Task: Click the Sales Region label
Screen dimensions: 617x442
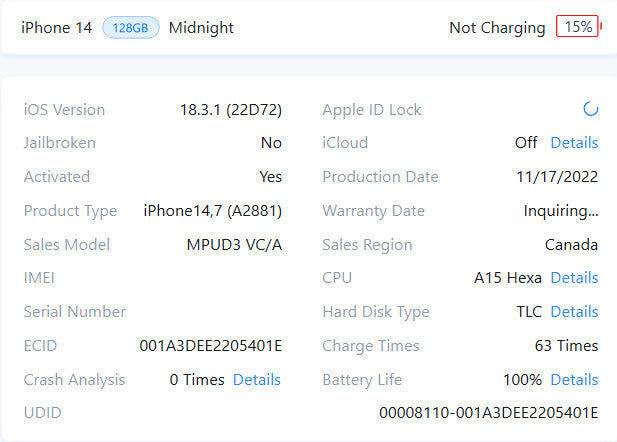Action: (x=367, y=245)
